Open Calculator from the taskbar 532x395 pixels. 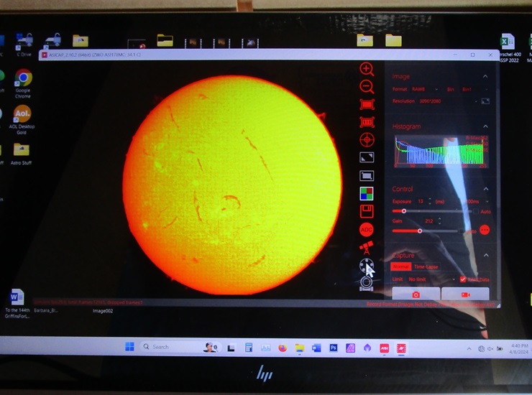pos(249,348)
